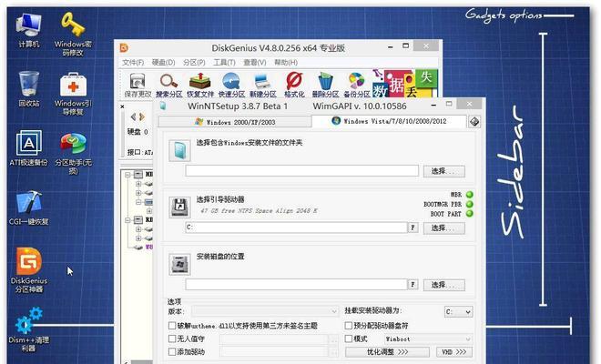Click the MBR green status light
601x364 pixels.
(x=470, y=195)
